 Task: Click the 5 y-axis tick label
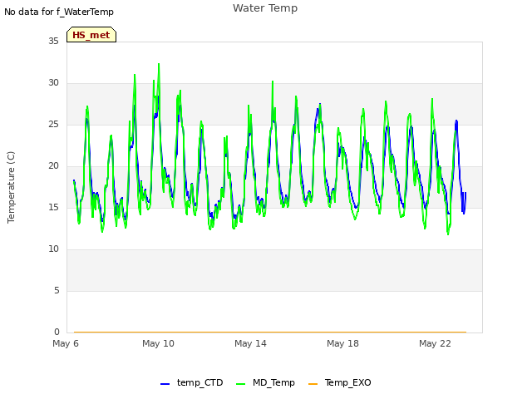tap(57, 290)
